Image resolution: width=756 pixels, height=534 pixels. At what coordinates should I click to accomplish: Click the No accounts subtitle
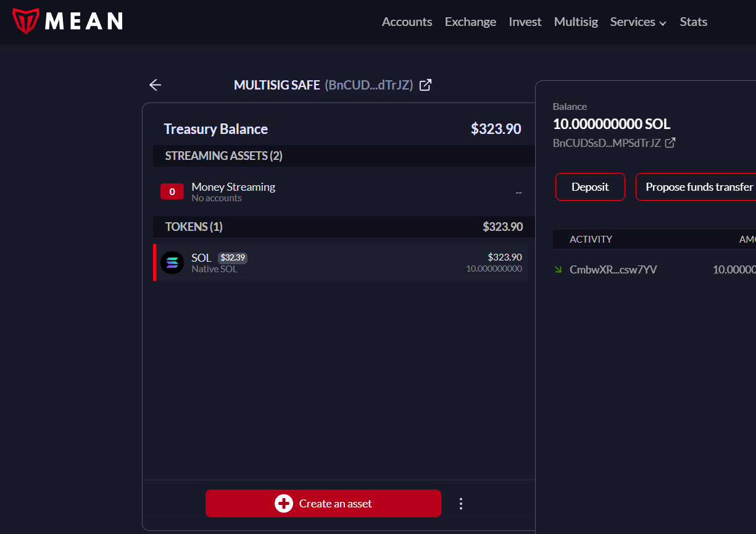click(x=217, y=198)
